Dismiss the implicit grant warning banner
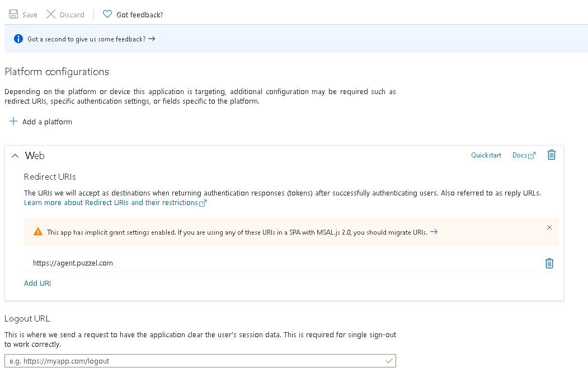 pyautogui.click(x=549, y=227)
